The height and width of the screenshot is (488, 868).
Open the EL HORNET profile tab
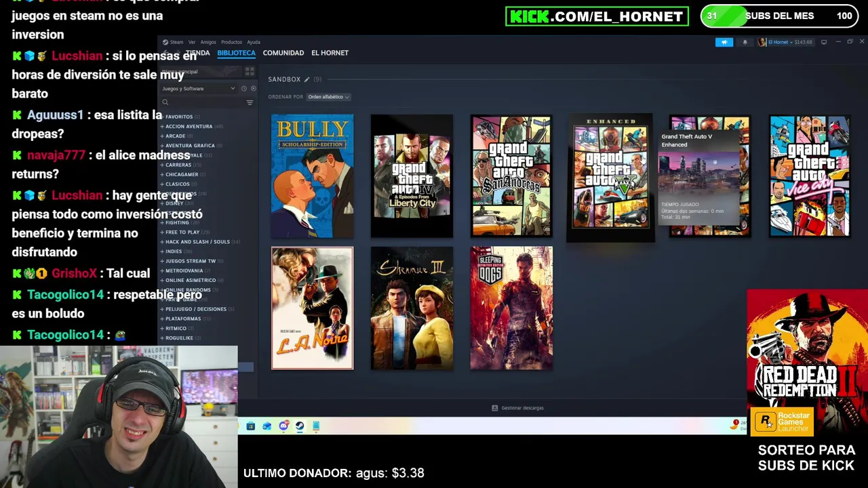330,53
